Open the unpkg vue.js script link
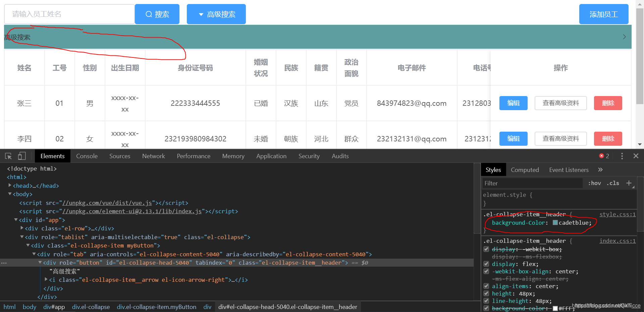The width and height of the screenshot is (644, 312). pyautogui.click(x=107, y=203)
